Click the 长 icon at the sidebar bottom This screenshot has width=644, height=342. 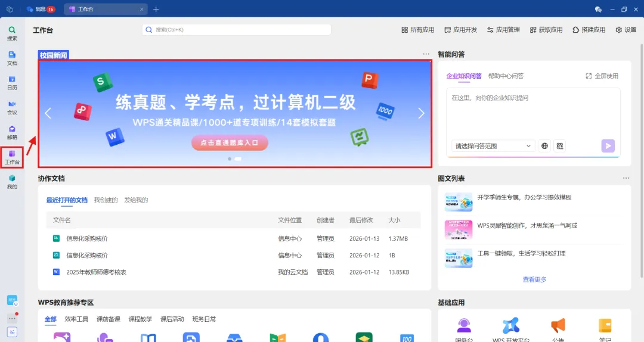click(12, 332)
